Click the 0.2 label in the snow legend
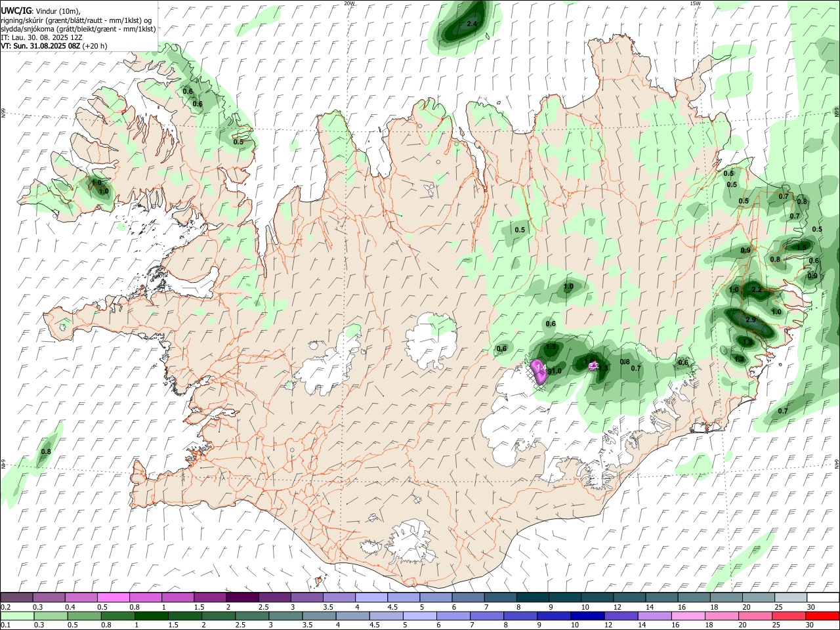840x630 pixels. 6,607
